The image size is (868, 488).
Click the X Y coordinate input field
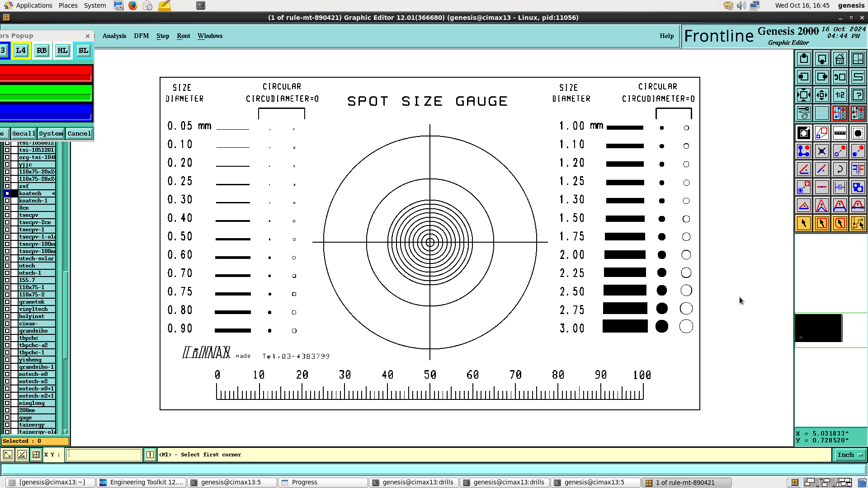tap(104, 455)
